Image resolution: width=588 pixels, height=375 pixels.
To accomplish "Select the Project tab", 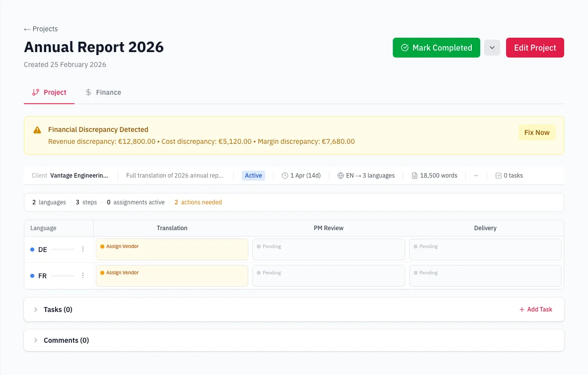I will (x=49, y=92).
